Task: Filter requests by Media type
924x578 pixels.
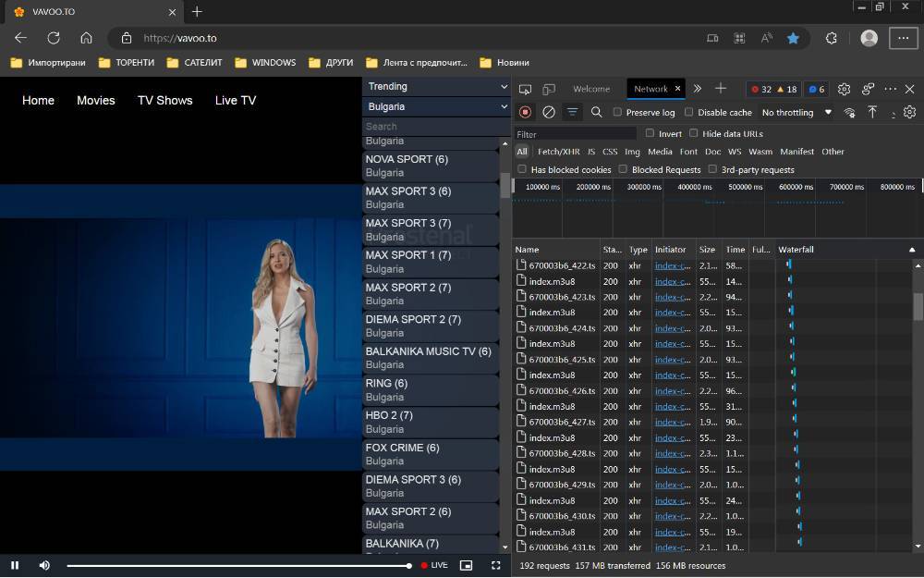Action: (660, 152)
